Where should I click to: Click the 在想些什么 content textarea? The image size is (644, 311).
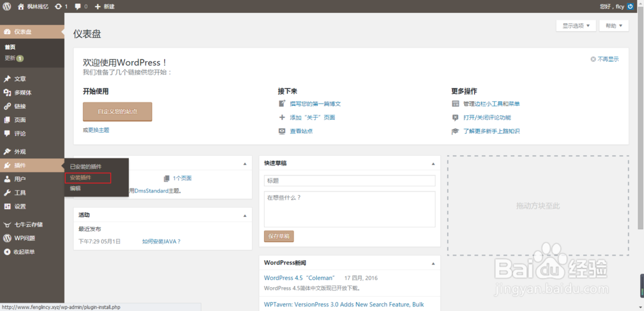(x=350, y=209)
